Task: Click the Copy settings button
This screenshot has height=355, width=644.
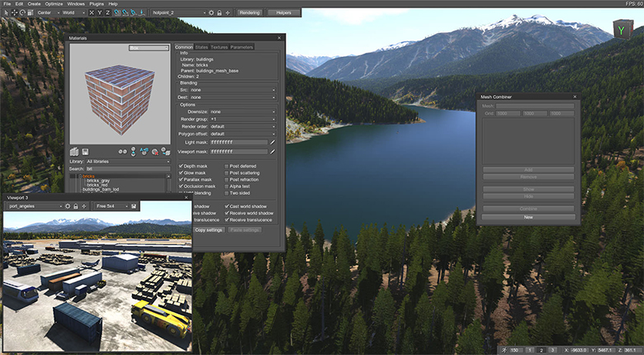Action: pyautogui.click(x=209, y=230)
